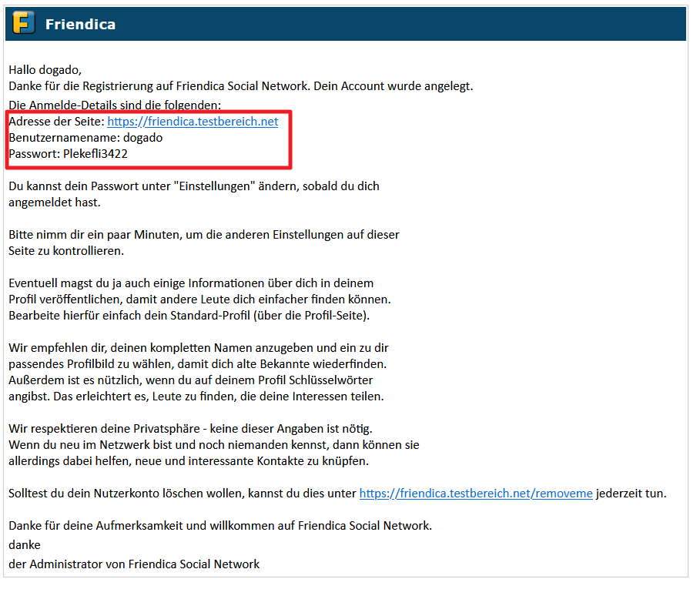Click the "der Administrator von Friendica" signature
700x589 pixels.
coord(134,564)
